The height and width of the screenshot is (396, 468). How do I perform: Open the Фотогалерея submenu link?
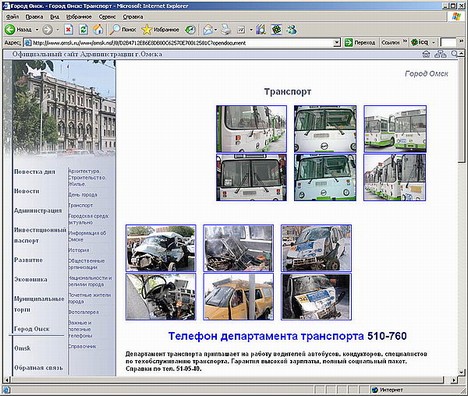[x=84, y=312]
